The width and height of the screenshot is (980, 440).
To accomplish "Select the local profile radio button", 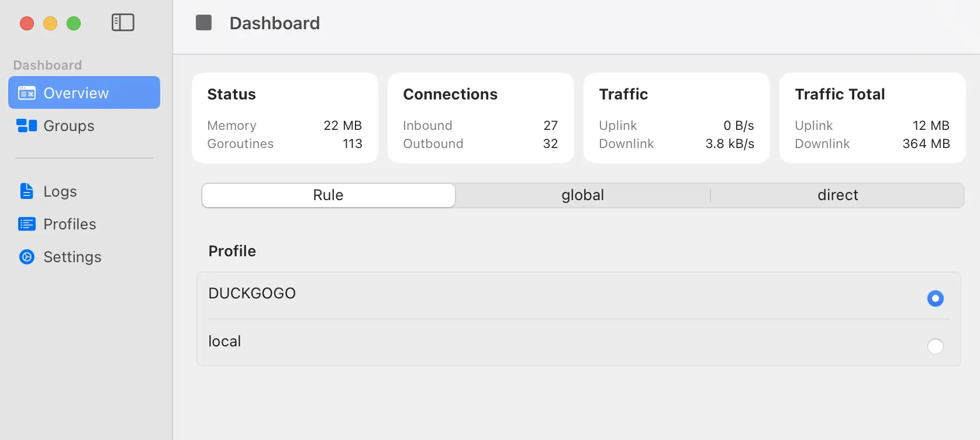I will [935, 346].
